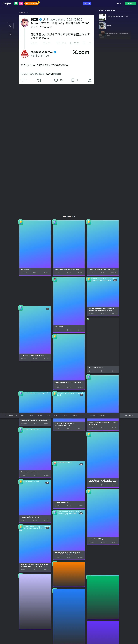Viewport: 138px width, 644px height.
Task: Open "because the world needs good vibes" post
Action: [69, 248]
